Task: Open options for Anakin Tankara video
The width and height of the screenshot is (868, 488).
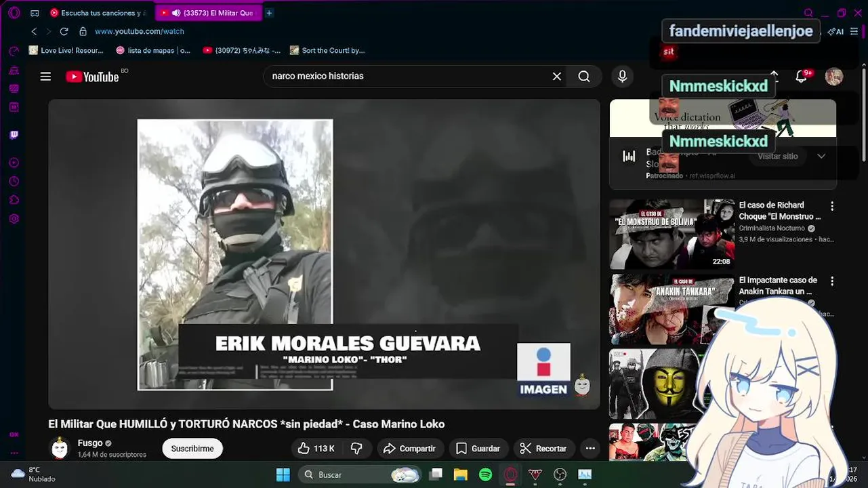Action: pyautogui.click(x=832, y=281)
